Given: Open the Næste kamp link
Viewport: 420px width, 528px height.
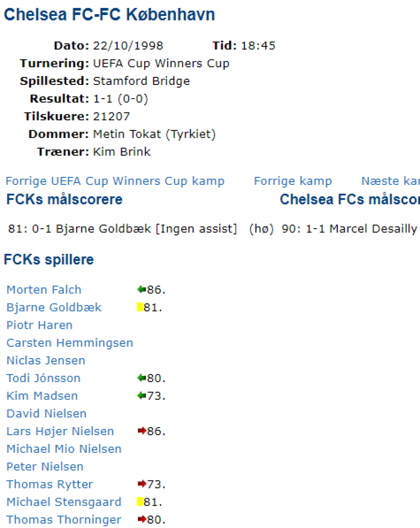Looking at the screenshot, I should pyautogui.click(x=390, y=181).
